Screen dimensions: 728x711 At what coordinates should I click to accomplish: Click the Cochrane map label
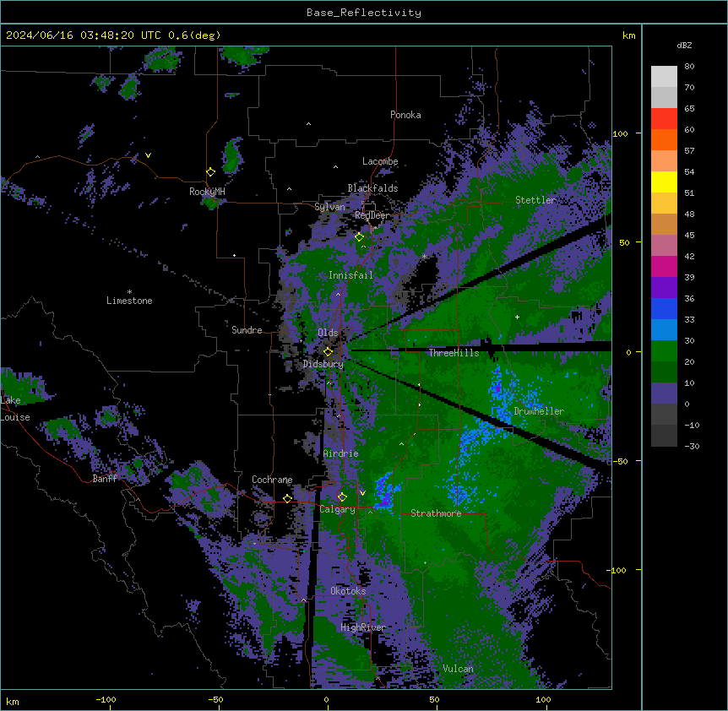pyautogui.click(x=272, y=480)
